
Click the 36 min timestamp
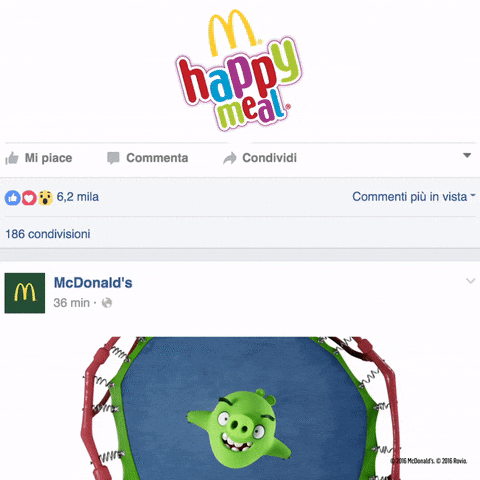coord(71,303)
